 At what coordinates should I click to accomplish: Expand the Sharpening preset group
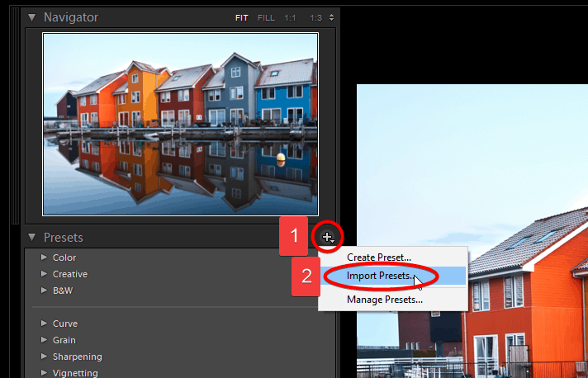[45, 357]
